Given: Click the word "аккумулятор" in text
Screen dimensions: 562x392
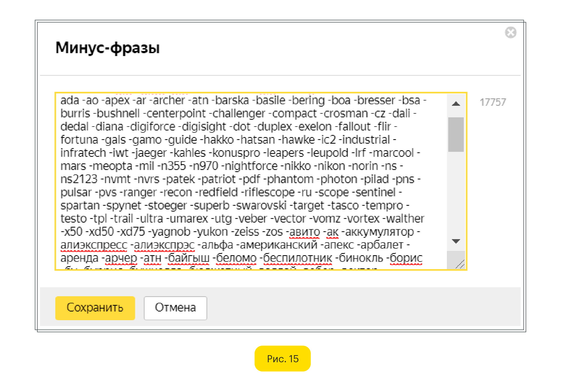Looking at the screenshot, I should (x=379, y=232).
